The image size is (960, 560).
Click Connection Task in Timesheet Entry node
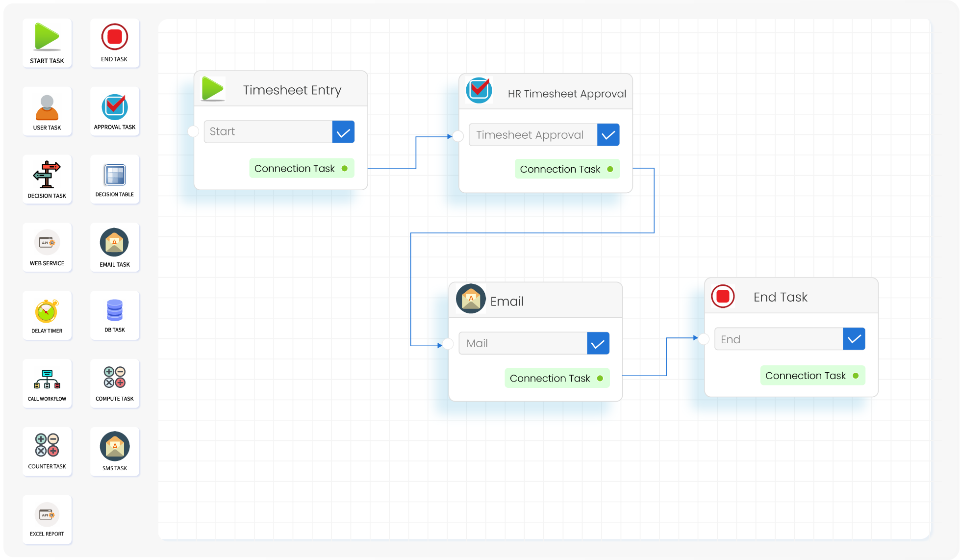(302, 168)
